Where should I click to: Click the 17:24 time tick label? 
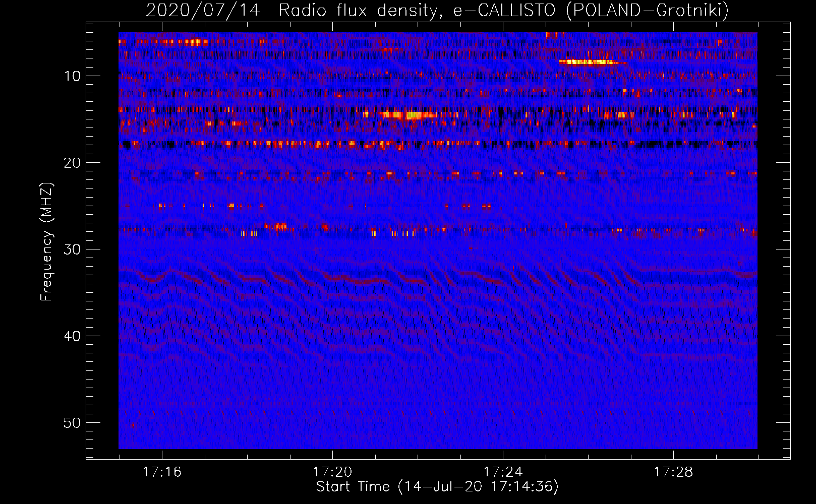point(503,472)
